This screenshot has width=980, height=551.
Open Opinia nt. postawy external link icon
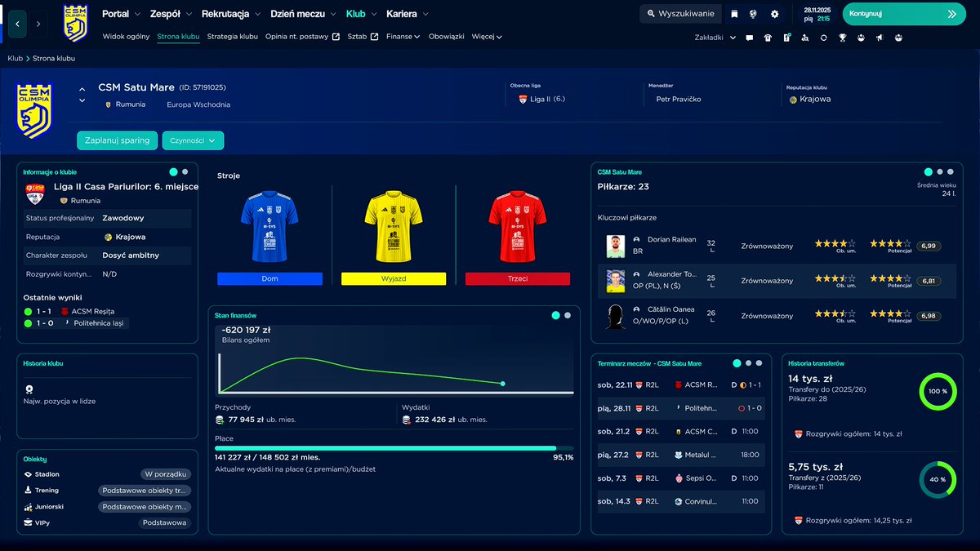tap(336, 37)
